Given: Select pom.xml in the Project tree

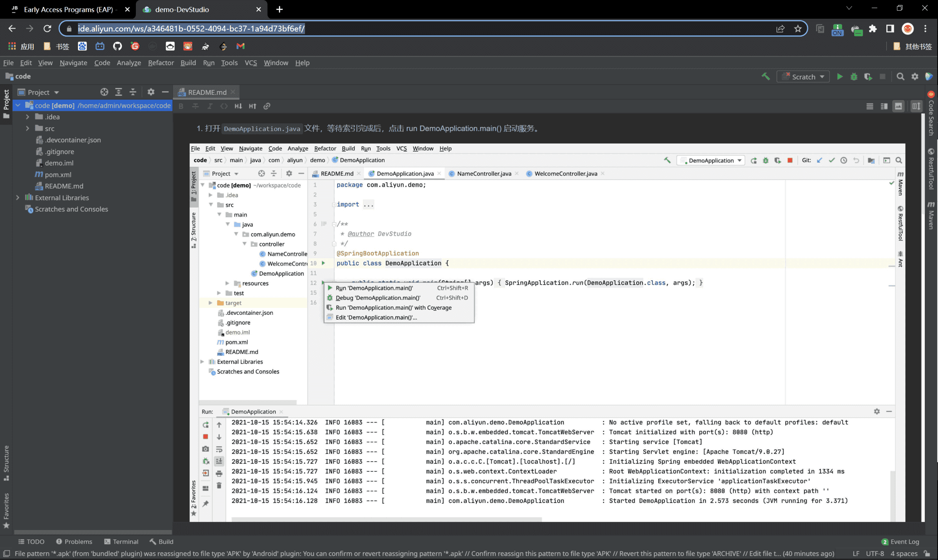Looking at the screenshot, I should coord(58,174).
